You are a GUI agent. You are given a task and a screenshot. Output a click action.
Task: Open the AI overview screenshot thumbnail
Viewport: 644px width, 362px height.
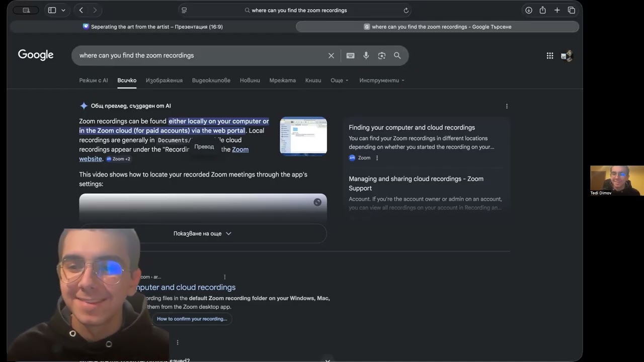[x=303, y=136]
